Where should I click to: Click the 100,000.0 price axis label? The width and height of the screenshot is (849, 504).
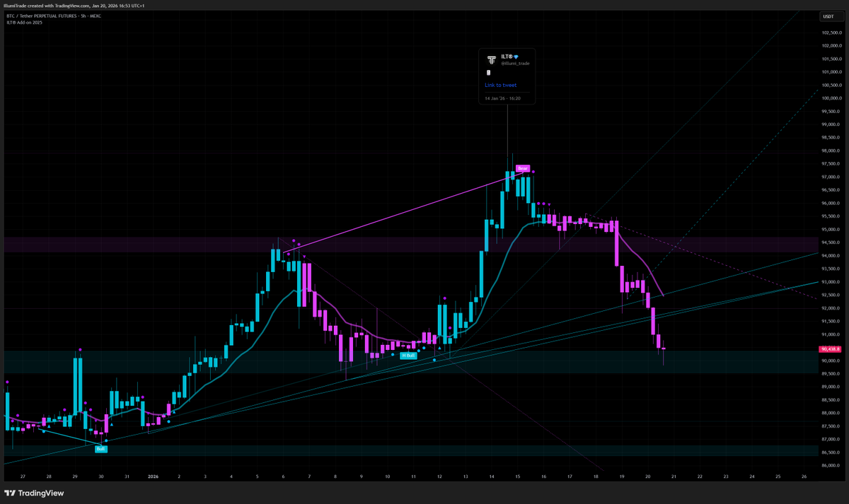click(833, 98)
